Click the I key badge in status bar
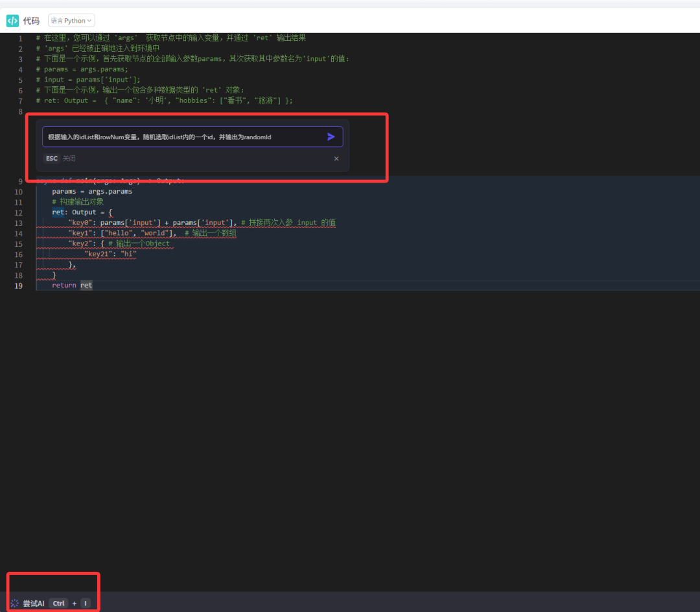 (x=85, y=603)
